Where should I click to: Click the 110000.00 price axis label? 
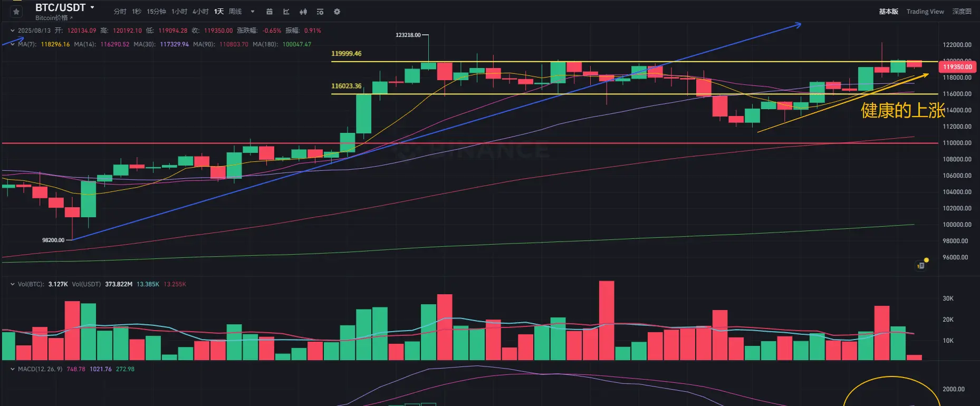click(x=957, y=143)
